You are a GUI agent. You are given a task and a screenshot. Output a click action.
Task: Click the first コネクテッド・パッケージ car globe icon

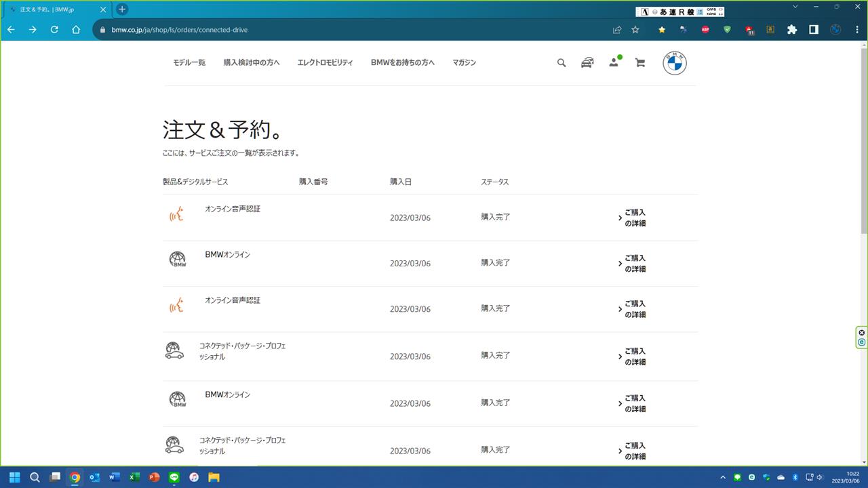174,350
